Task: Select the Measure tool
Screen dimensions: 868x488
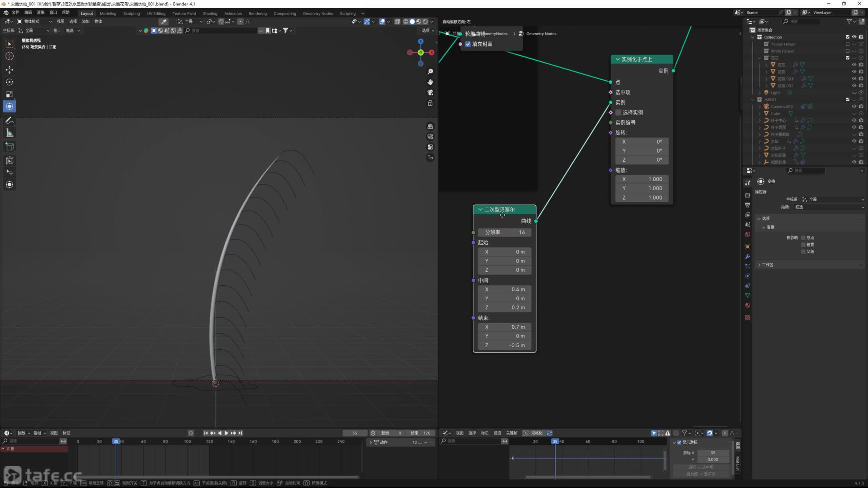Action: [x=9, y=133]
